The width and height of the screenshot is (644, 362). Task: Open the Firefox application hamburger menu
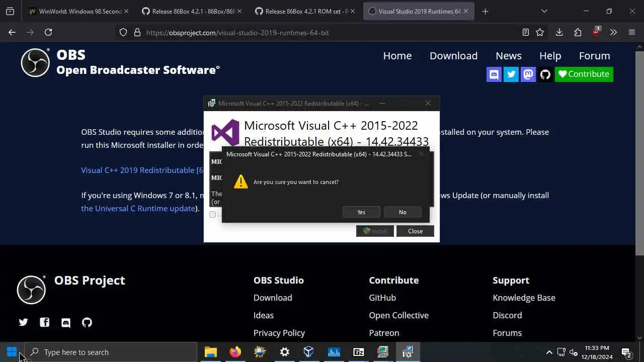click(x=632, y=32)
